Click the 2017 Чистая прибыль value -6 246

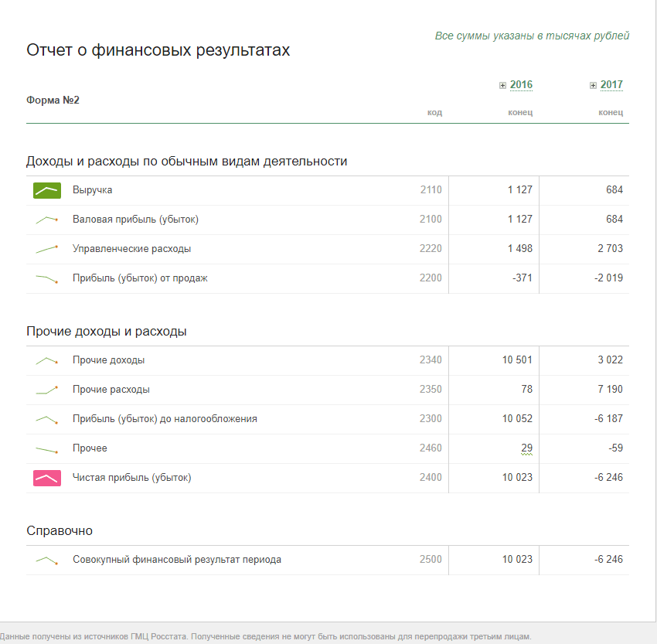[608, 478]
